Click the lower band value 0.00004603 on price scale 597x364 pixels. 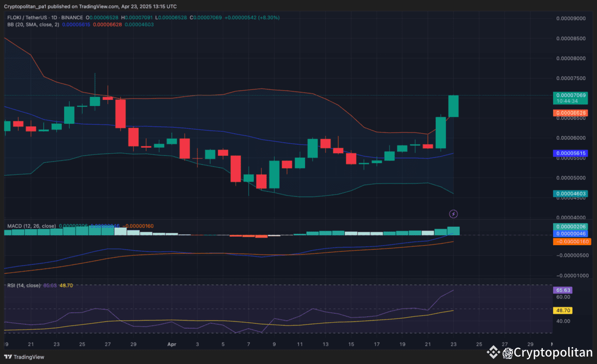[x=569, y=194]
